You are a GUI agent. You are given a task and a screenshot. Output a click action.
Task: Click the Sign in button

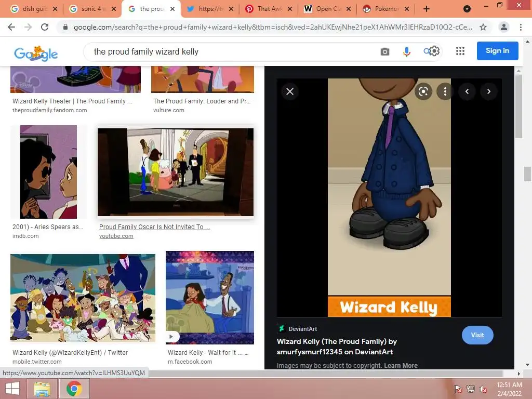497,50
